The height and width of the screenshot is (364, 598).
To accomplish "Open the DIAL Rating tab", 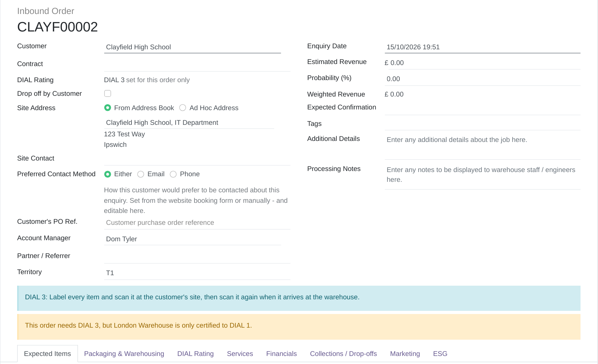I will (x=195, y=354).
